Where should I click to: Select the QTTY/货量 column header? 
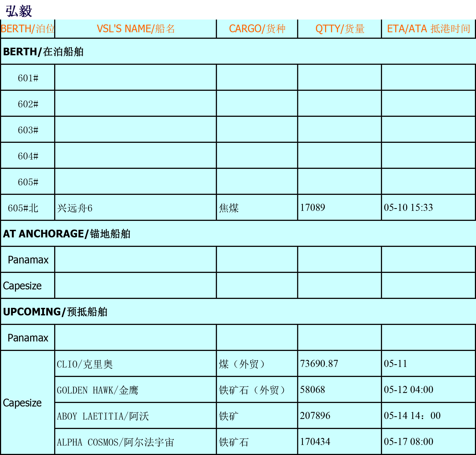coord(339,29)
